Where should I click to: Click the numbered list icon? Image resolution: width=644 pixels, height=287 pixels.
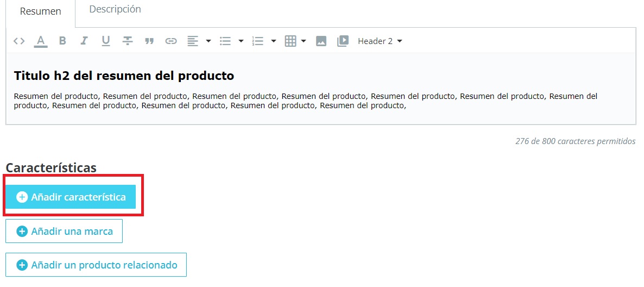click(x=257, y=41)
